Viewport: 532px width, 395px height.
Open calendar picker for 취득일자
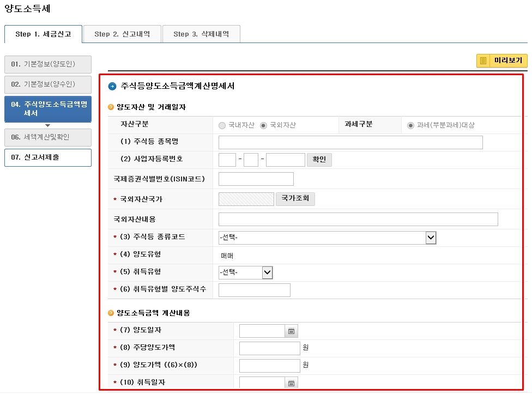pos(291,383)
